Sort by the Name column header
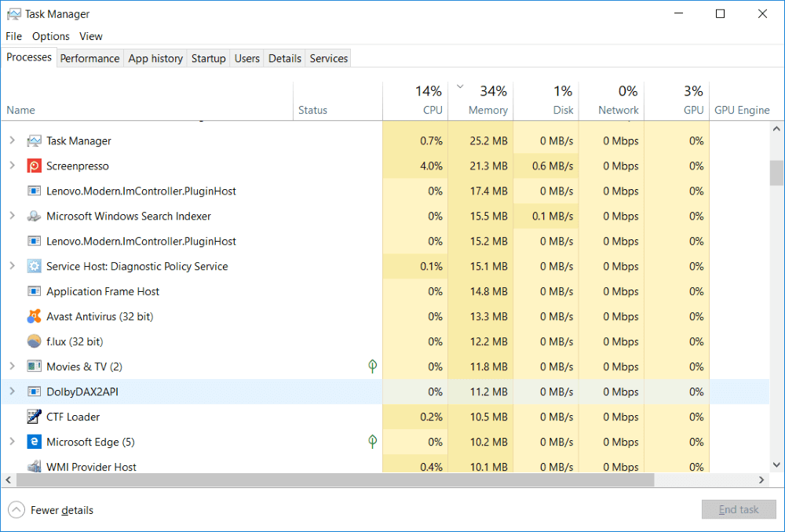The image size is (785, 532). (148, 101)
